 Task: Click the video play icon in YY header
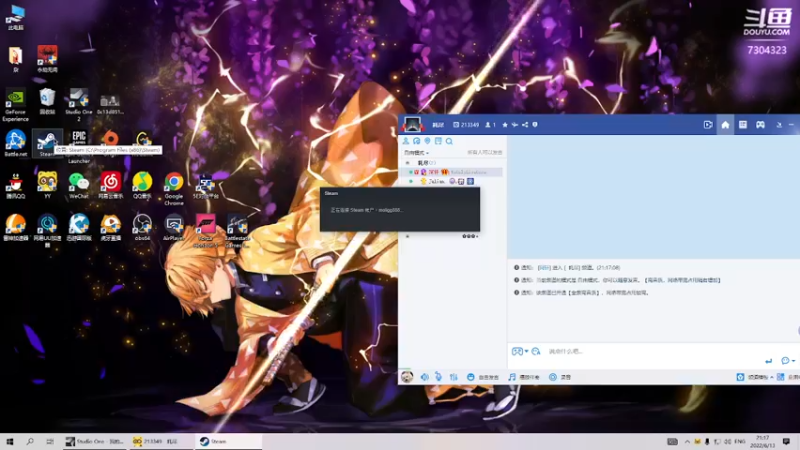tap(708, 125)
